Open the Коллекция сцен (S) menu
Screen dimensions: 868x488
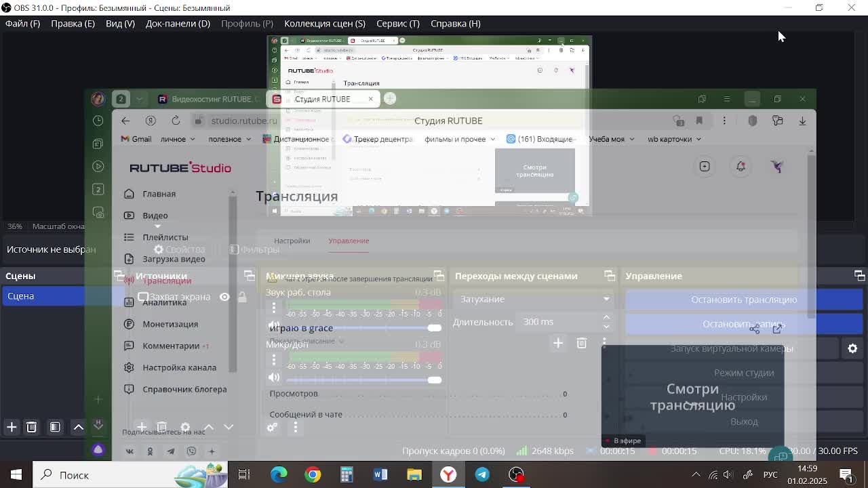coord(324,23)
